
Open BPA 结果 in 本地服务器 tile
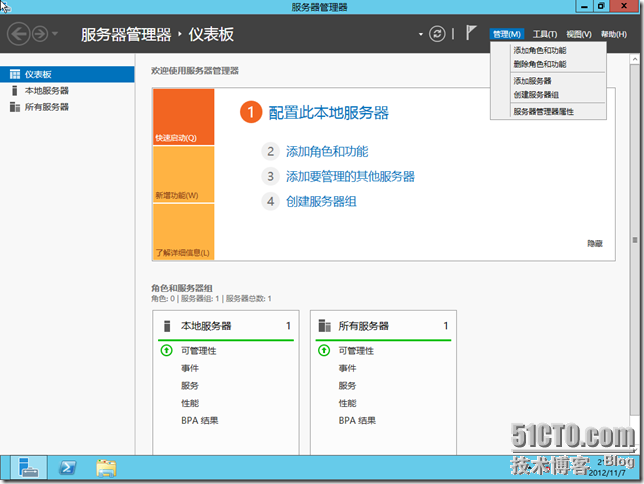click(x=200, y=420)
